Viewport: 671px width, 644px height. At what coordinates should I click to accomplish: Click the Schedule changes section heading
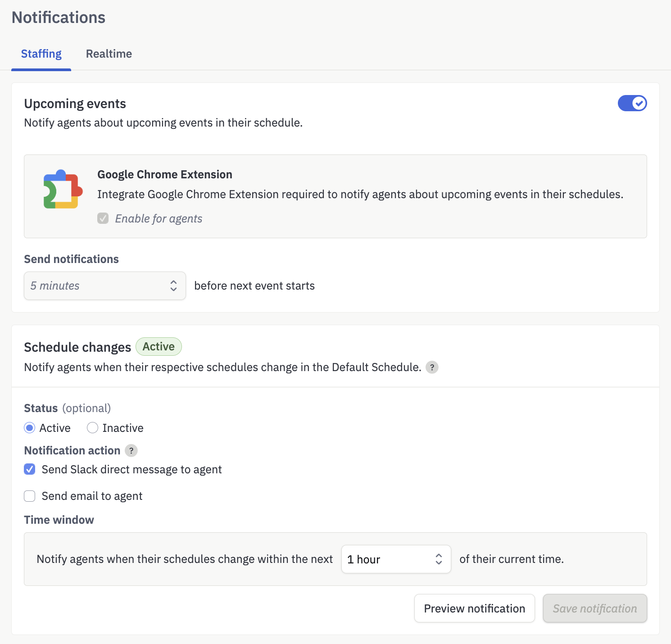pos(77,347)
